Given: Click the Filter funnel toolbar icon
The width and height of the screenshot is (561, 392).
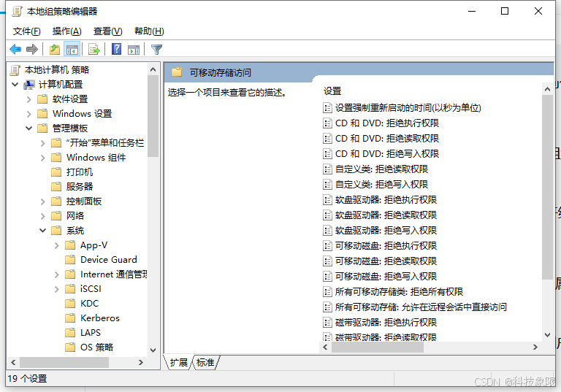Looking at the screenshot, I should point(157,50).
